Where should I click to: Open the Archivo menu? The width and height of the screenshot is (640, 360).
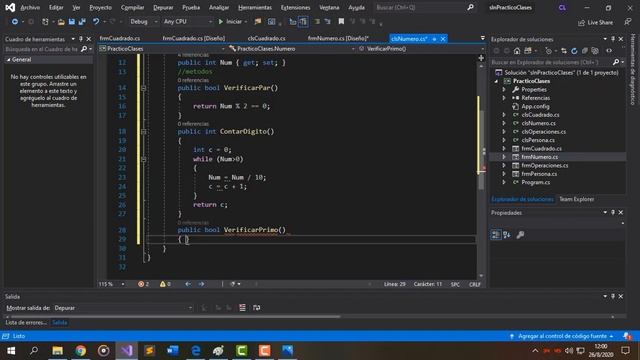click(30, 8)
